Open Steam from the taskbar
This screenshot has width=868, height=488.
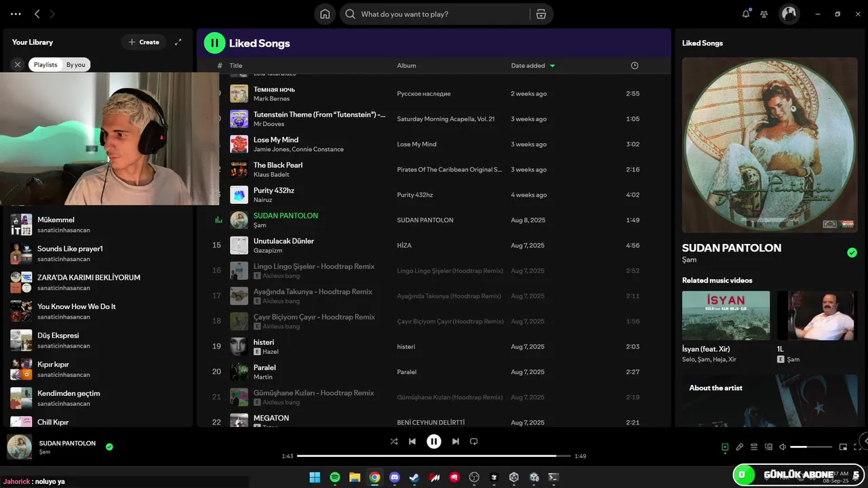tap(414, 477)
